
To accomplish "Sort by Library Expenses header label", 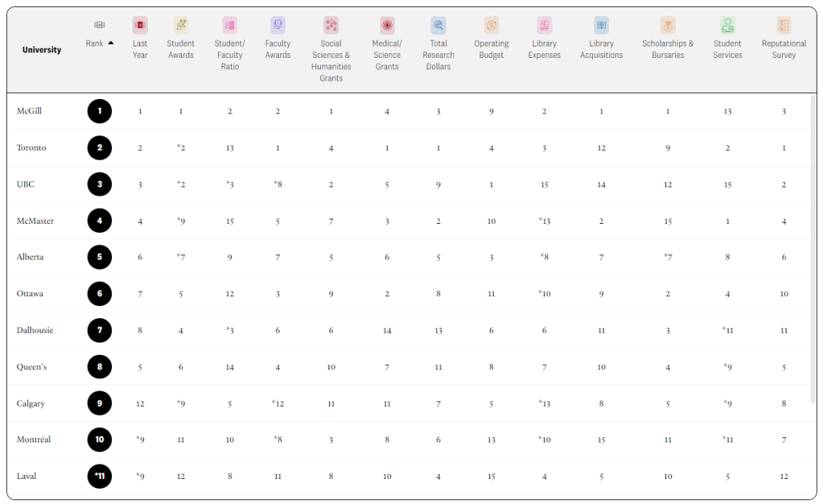I will coord(544,49).
